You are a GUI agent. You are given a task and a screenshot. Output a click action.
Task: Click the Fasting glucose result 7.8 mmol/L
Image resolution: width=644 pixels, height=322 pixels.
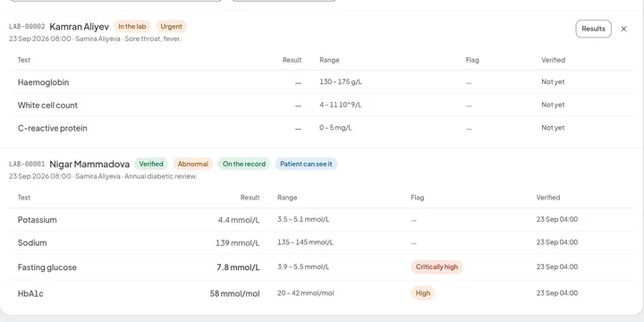pos(238,267)
